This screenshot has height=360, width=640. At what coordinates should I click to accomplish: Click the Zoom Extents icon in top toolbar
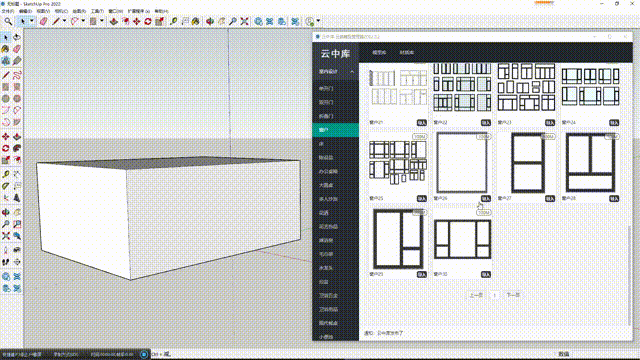pyautogui.click(x=244, y=21)
